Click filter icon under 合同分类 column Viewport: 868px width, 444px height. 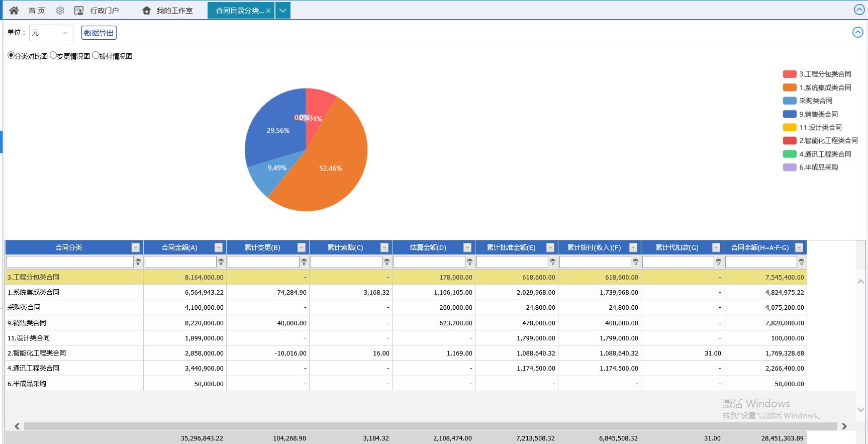coord(138,262)
